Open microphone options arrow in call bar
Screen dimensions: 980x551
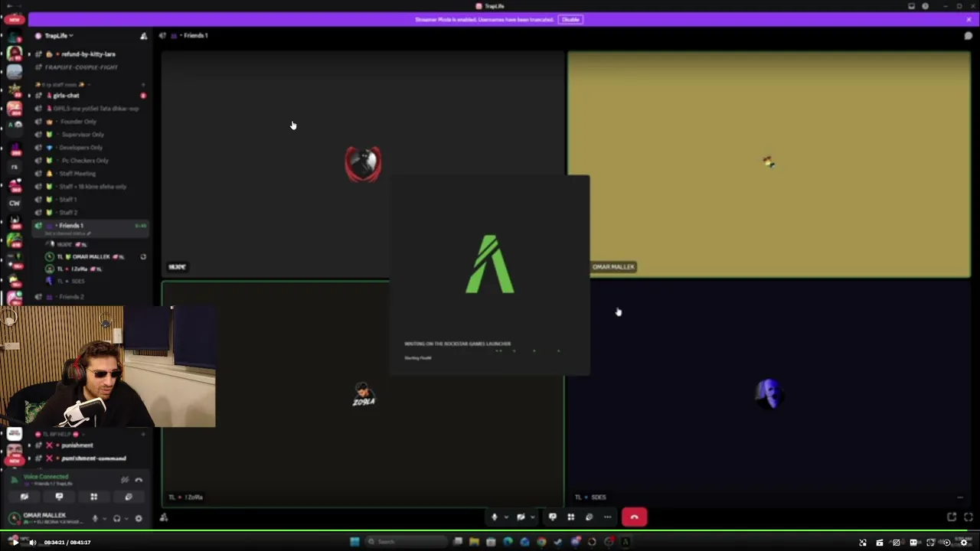[505, 517]
